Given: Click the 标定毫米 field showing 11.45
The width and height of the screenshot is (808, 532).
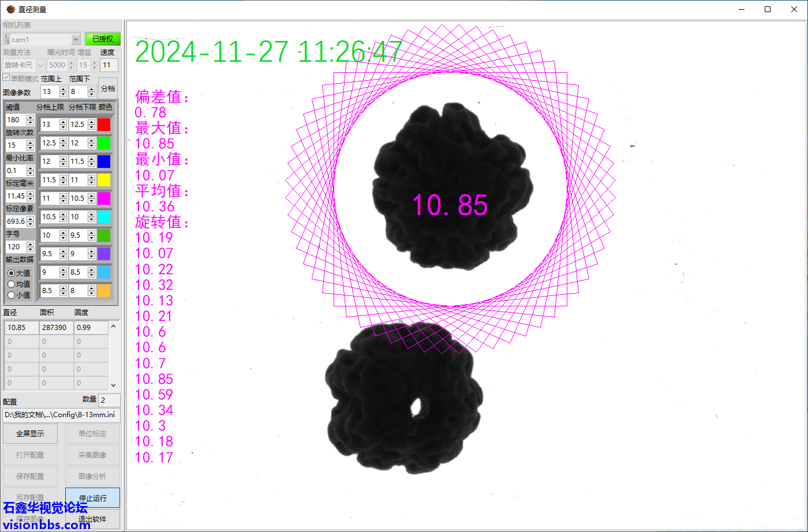Looking at the screenshot, I should coord(16,196).
